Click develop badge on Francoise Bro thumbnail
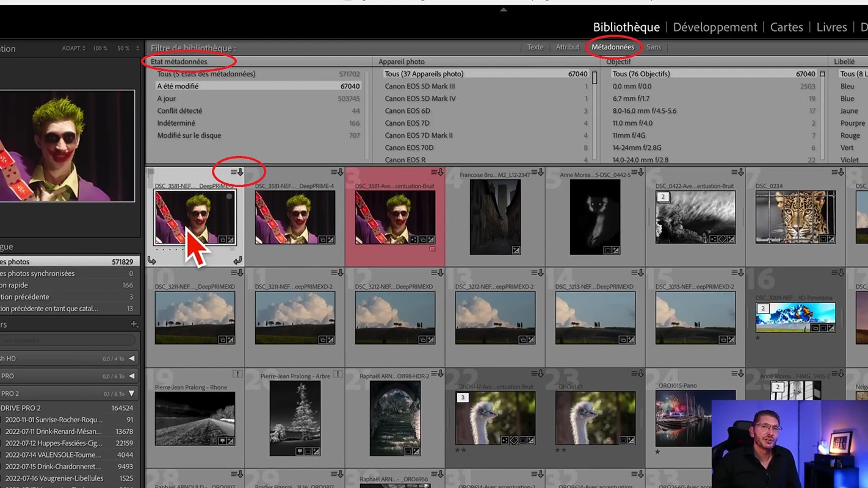Screen dimensions: 868x488 point(516,250)
